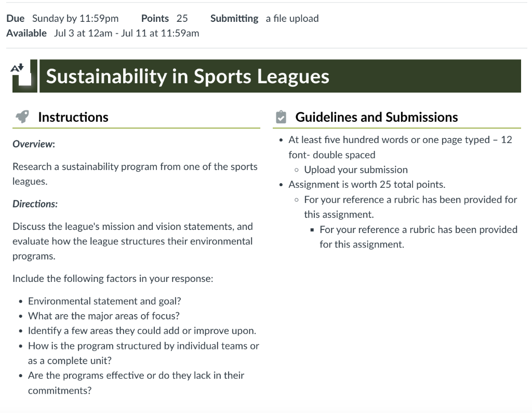Select the checkmark inside the clipboard icon
Viewport: 532px width, 413px height.
point(281,118)
